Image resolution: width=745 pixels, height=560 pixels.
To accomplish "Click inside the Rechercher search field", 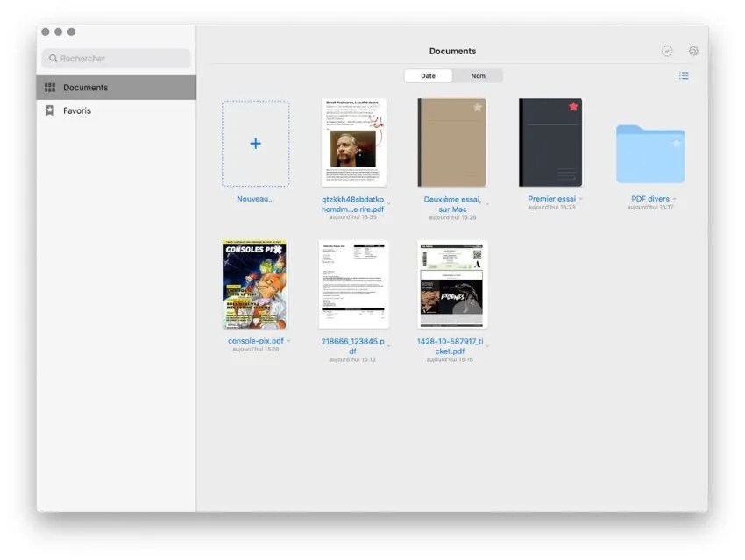I will pyautogui.click(x=114, y=58).
